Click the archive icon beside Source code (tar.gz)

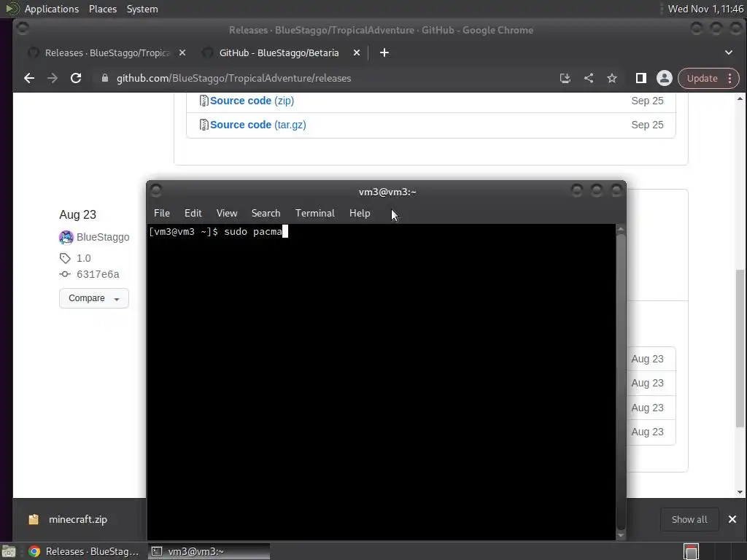pyautogui.click(x=204, y=125)
